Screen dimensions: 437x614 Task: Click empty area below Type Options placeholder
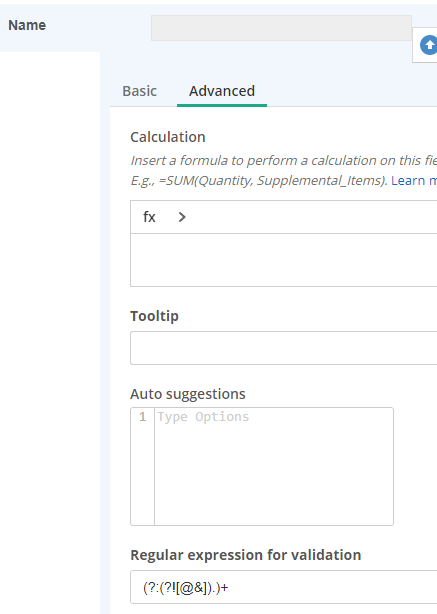(274, 476)
